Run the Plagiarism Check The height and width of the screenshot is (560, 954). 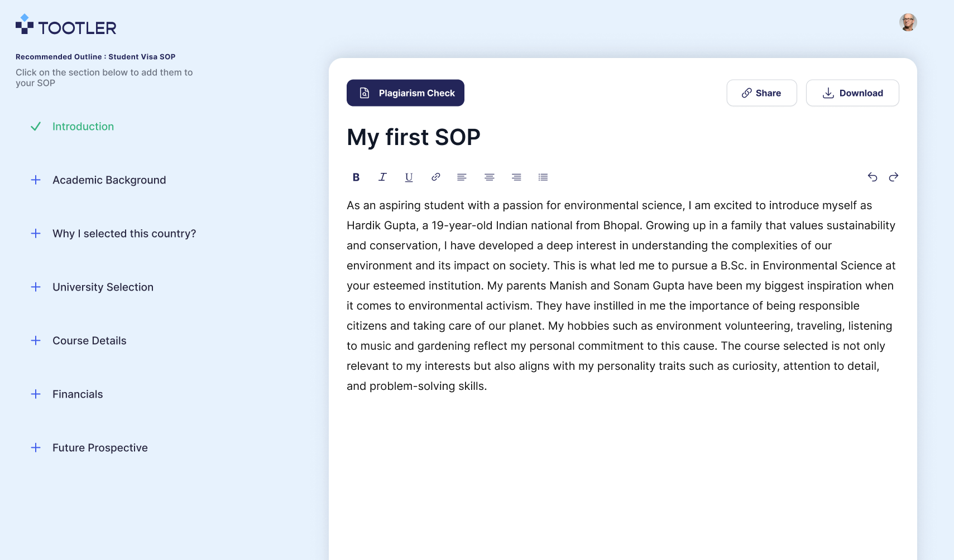coord(405,93)
